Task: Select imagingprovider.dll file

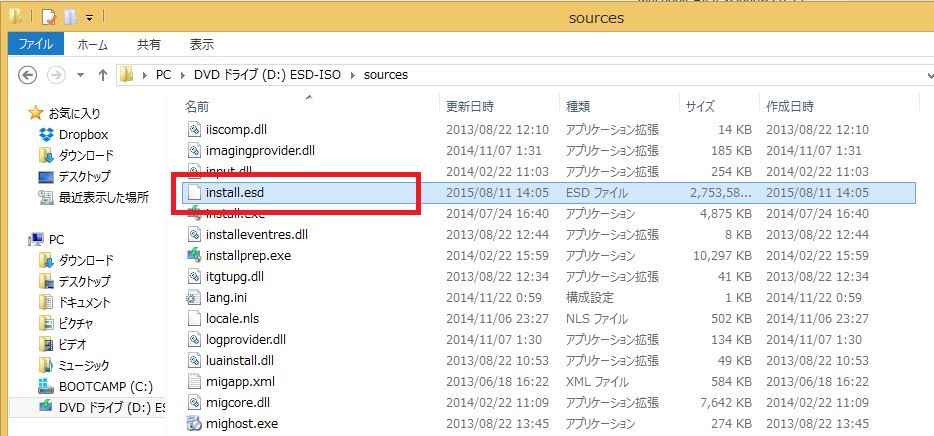Action: 260,150
